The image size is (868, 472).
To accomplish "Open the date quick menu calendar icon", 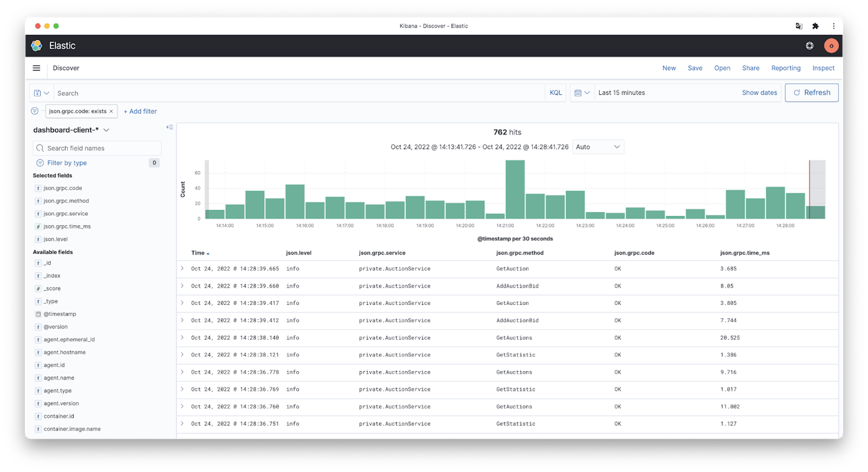I will click(582, 93).
